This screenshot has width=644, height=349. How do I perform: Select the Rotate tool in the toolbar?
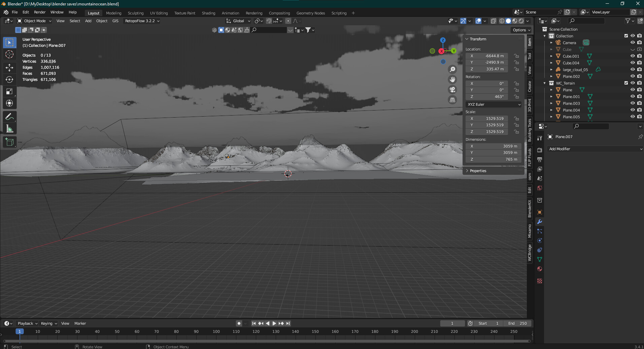(x=9, y=80)
